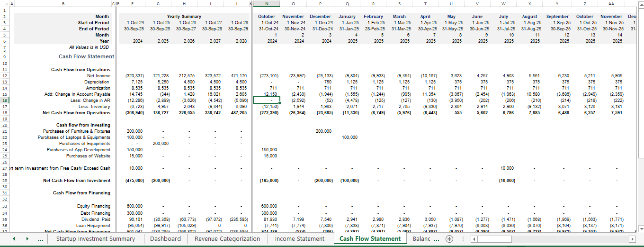Select row 12 header
This screenshot has height=247, width=644.
[x=4, y=76]
